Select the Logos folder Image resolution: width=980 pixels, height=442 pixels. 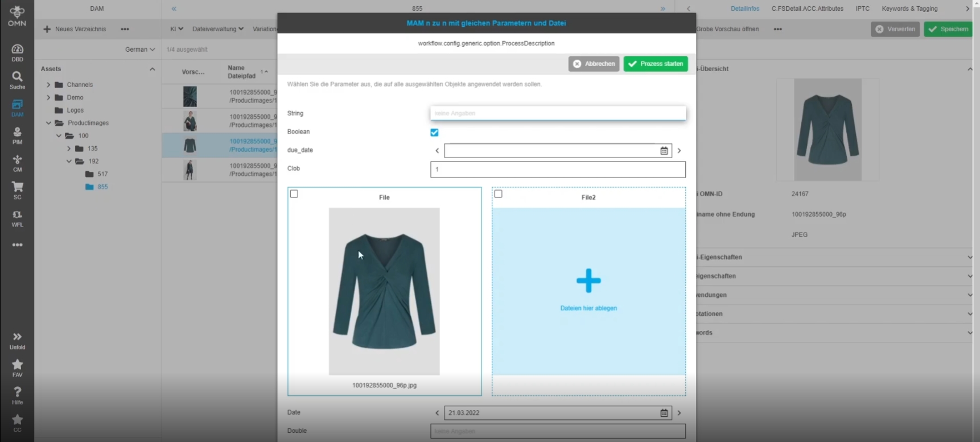pyautogui.click(x=69, y=110)
